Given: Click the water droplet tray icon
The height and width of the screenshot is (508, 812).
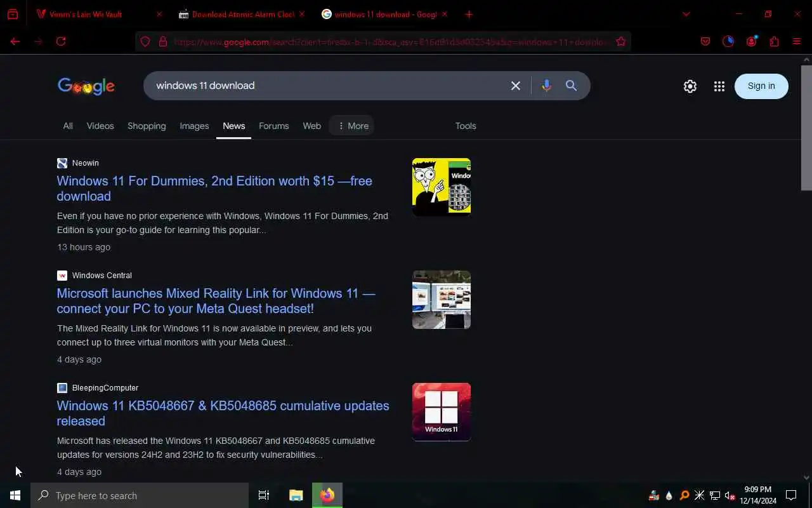Looking at the screenshot, I should 669,495.
